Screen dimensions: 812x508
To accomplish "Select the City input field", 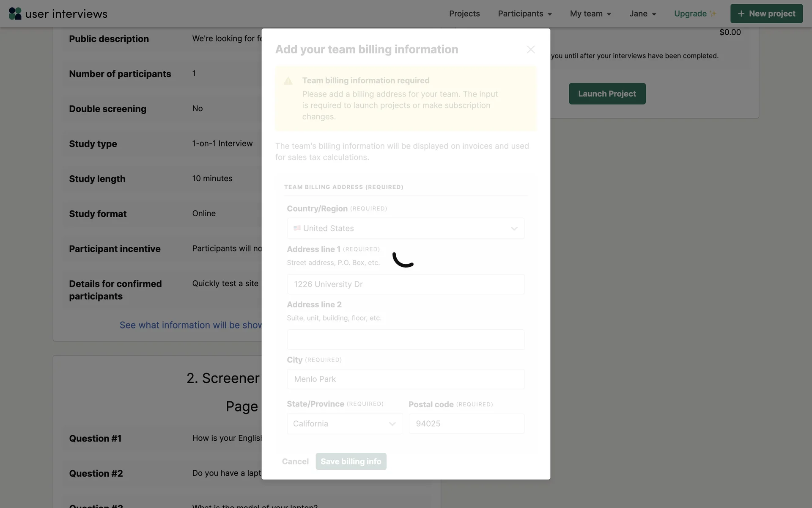I will tap(406, 379).
